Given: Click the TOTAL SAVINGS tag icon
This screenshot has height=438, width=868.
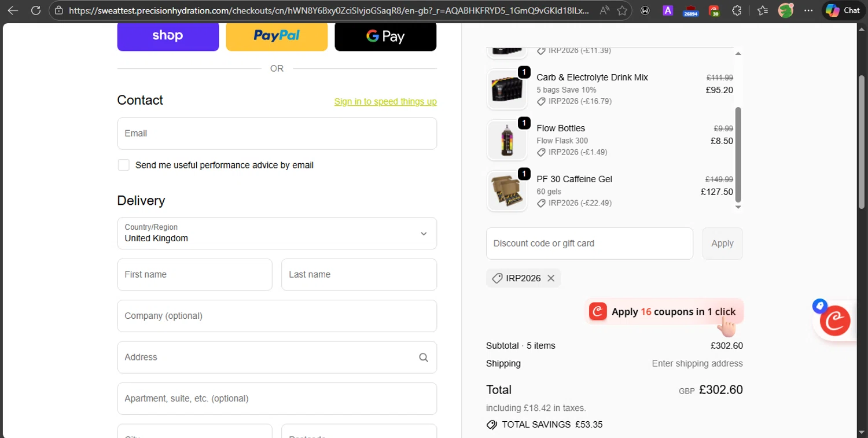Looking at the screenshot, I should 492,425.
